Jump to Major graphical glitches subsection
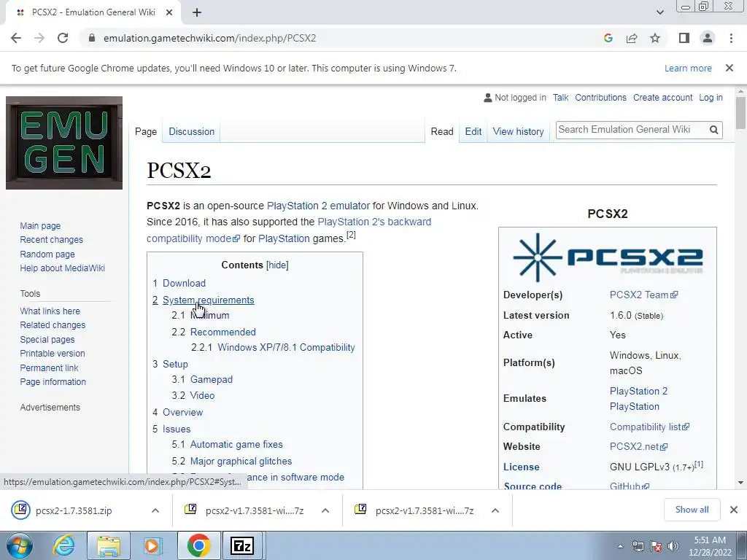The height and width of the screenshot is (560, 747). [241, 461]
